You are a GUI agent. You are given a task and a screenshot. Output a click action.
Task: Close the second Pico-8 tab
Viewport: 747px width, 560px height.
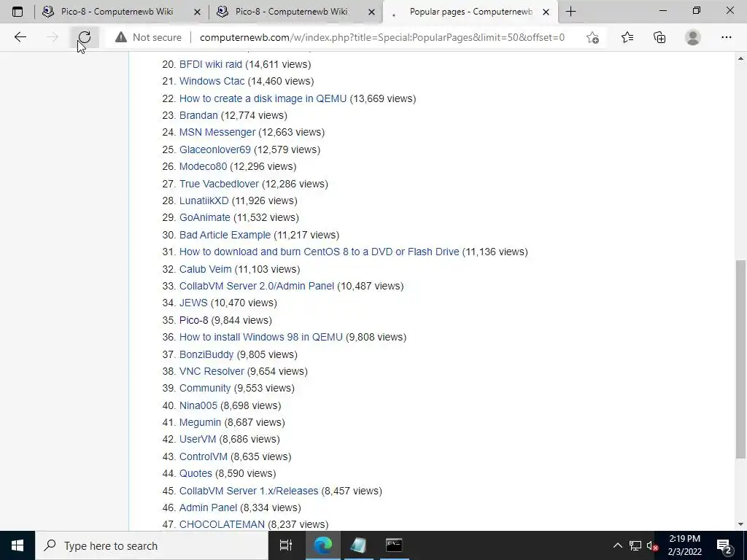[x=371, y=12]
